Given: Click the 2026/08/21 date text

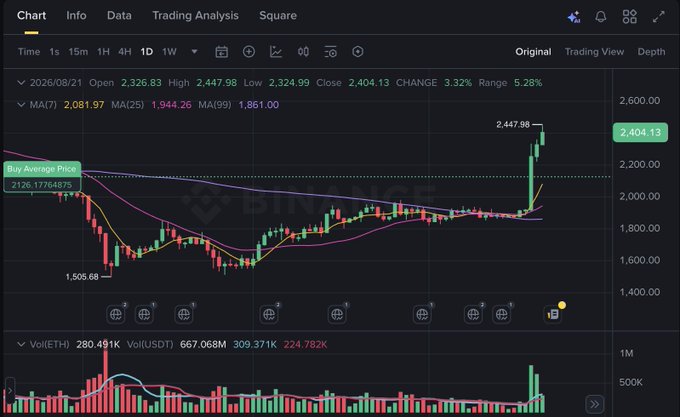Looking at the screenshot, I should click(56, 82).
